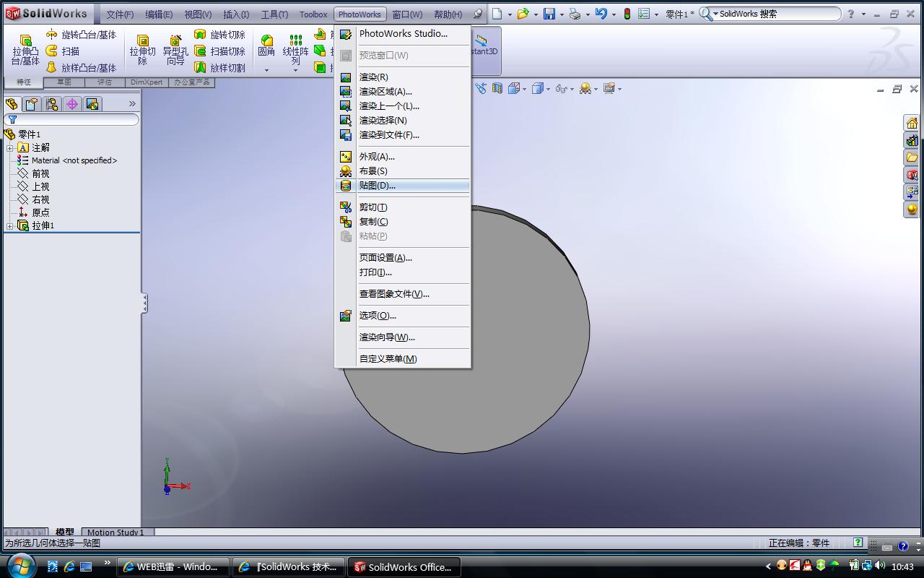Click the New document icon
Screen dimensions: 924x578
point(497,14)
